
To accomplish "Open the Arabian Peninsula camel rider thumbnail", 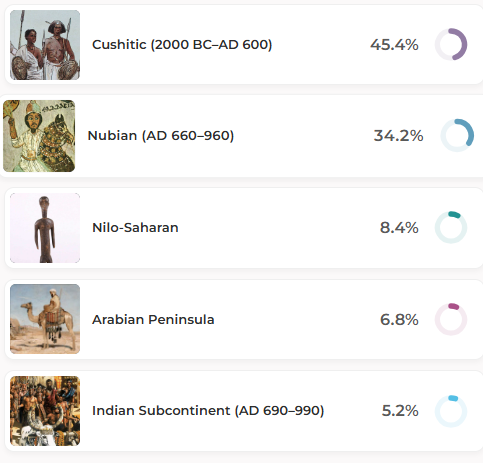I will [x=45, y=319].
